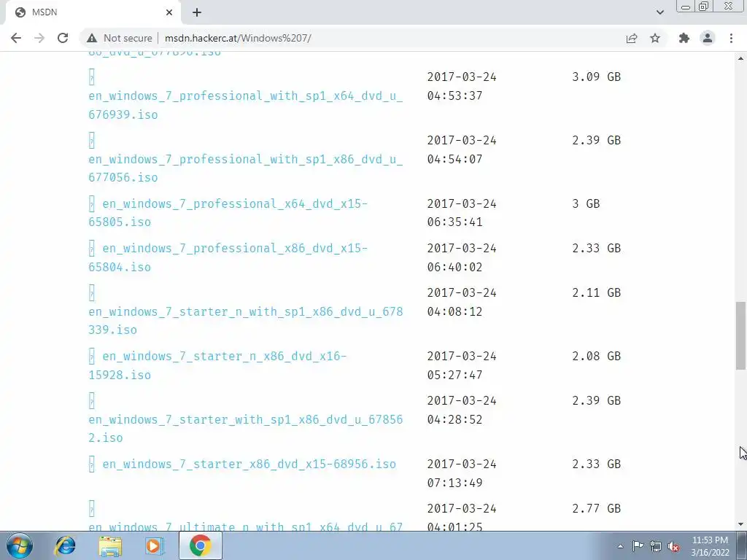Screen dimensions: 747x560
Task: Select the 3.09 GB size text
Action: [x=597, y=77]
